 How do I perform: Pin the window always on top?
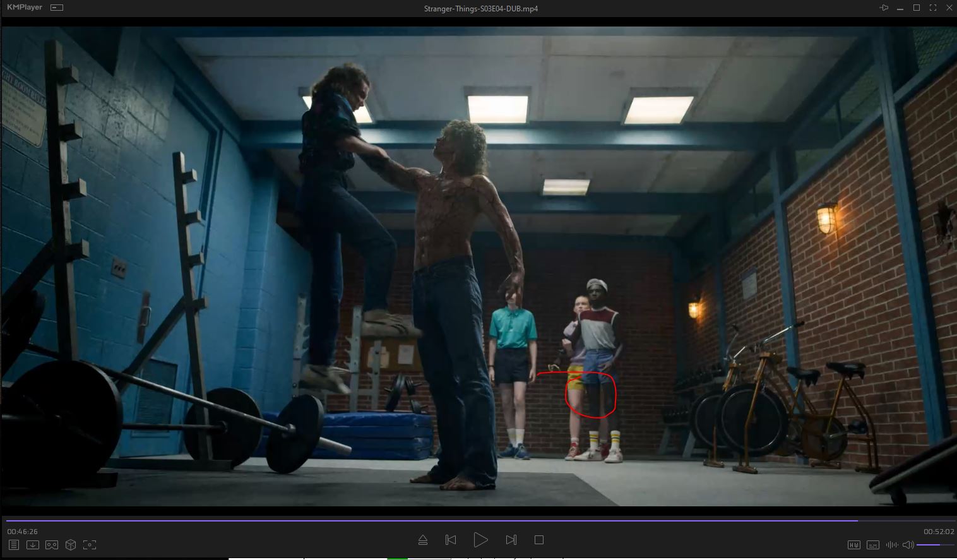(884, 8)
